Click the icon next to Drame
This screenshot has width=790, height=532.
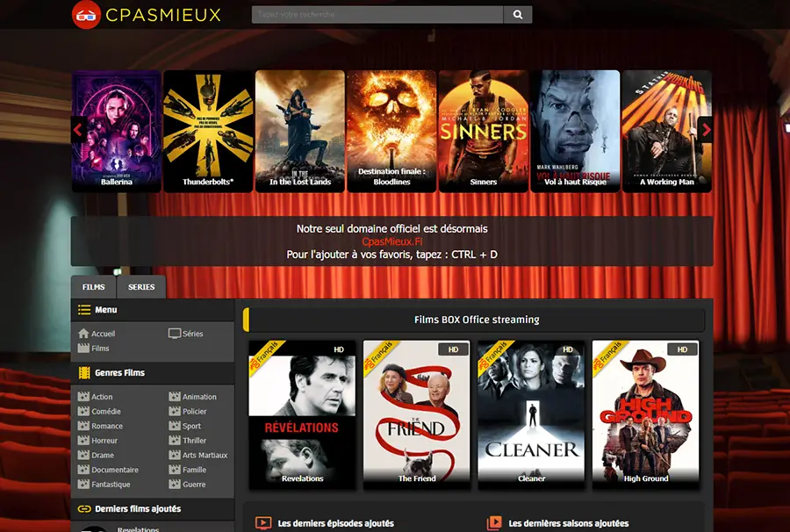[x=83, y=455]
